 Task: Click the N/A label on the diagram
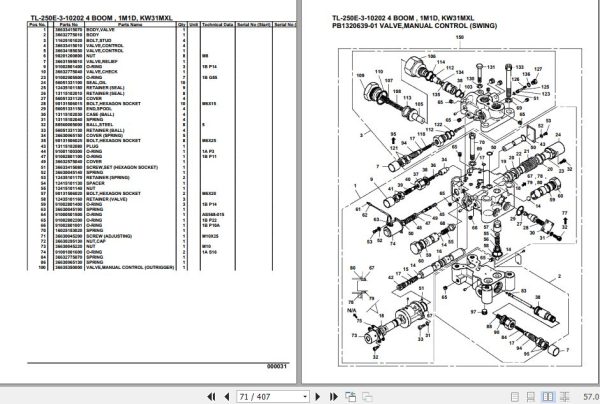[x=351, y=310]
